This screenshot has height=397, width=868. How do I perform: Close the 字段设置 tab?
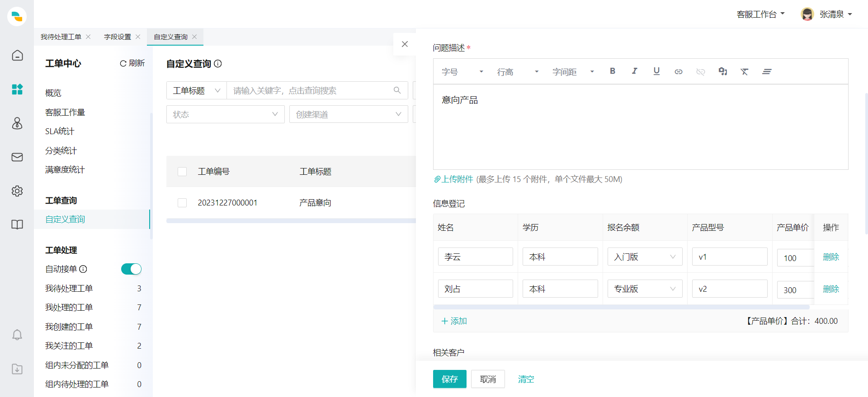point(138,37)
